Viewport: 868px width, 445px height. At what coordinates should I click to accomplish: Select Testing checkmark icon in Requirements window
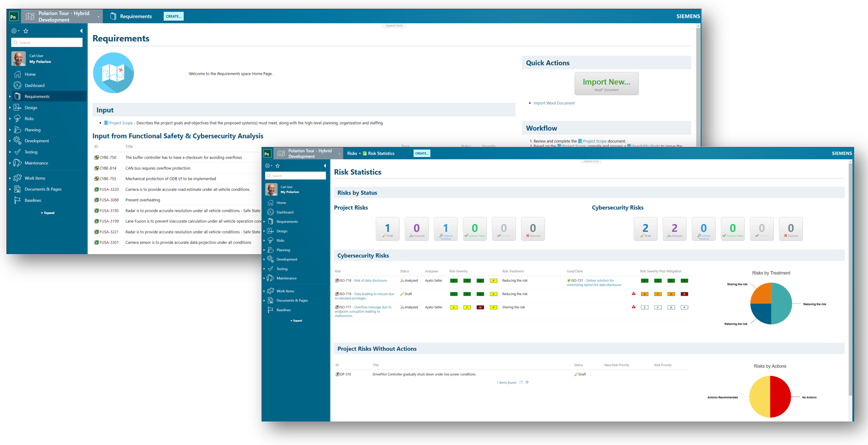(18, 152)
